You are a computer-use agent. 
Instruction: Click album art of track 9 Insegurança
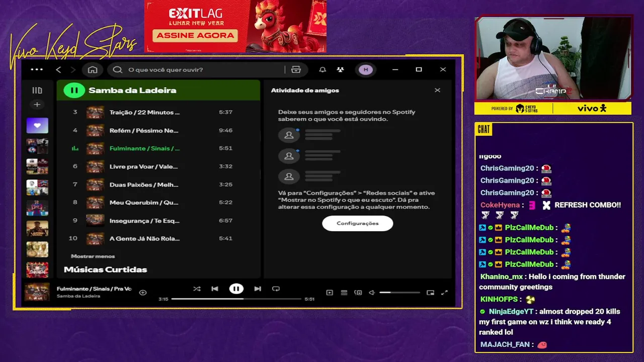95,220
